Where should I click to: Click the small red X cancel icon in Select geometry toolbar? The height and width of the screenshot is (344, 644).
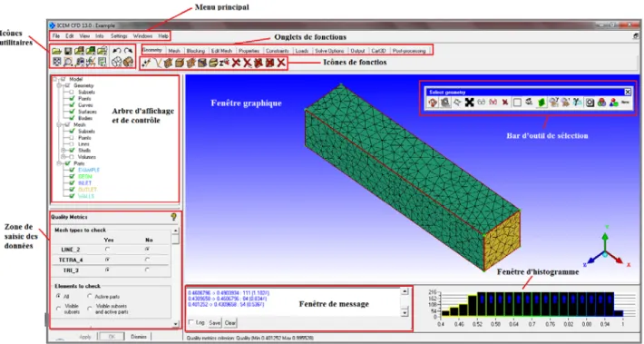pos(505,103)
